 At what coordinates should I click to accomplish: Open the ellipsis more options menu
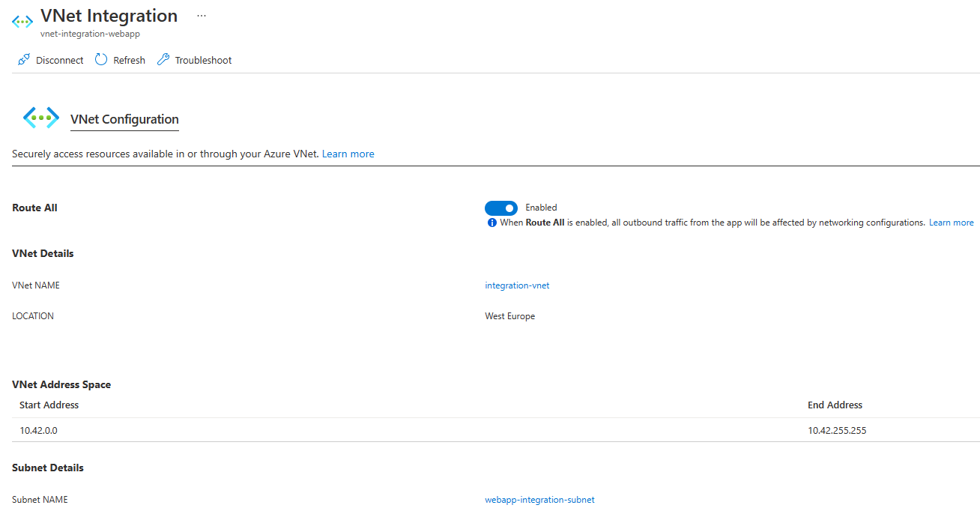point(201,15)
